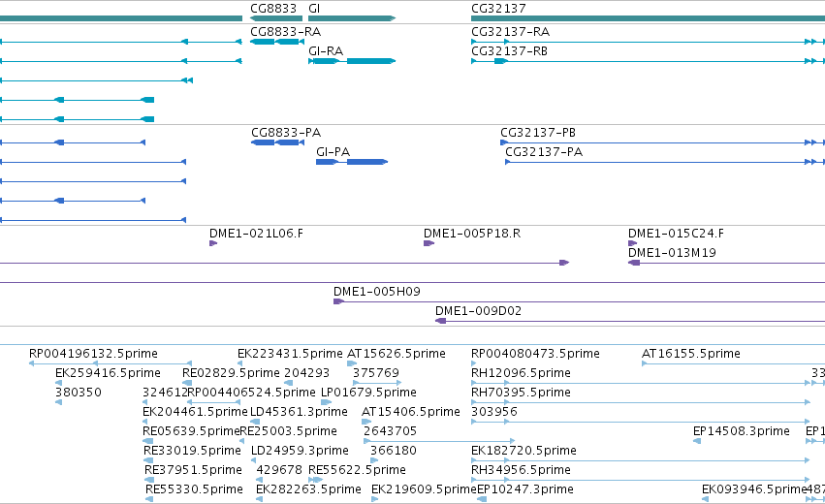Click EST AT15406.5prime
The width and height of the screenshot is (825, 504).
411,412
